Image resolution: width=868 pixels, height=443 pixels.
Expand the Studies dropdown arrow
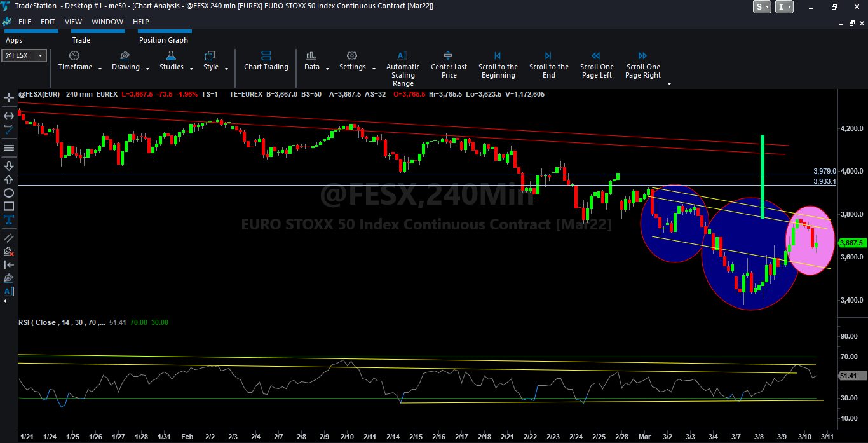tap(190, 69)
